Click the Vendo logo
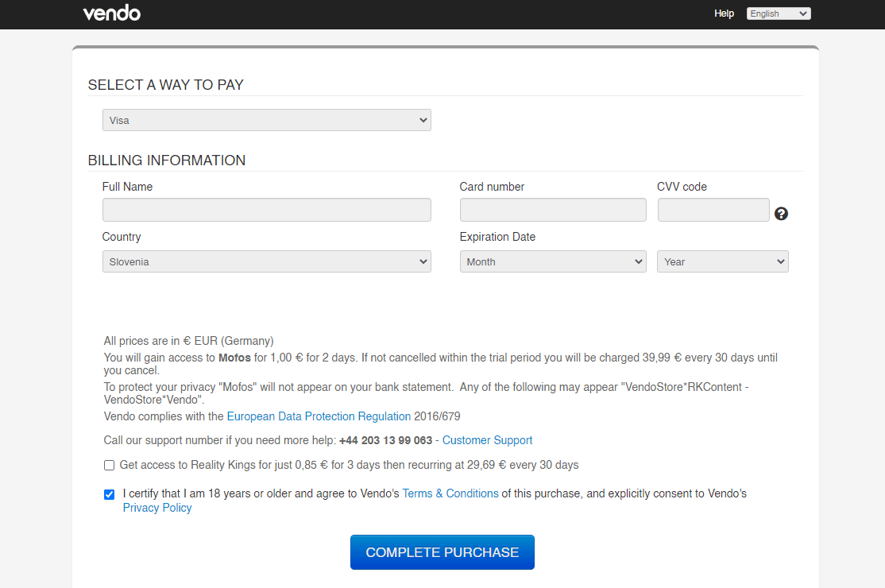The width and height of the screenshot is (885, 588). tap(112, 13)
